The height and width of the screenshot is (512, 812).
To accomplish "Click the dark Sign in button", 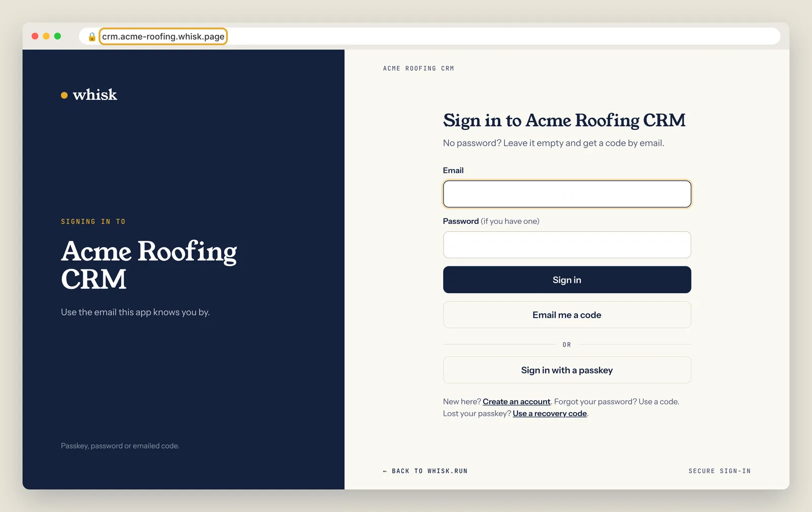I will pos(567,280).
